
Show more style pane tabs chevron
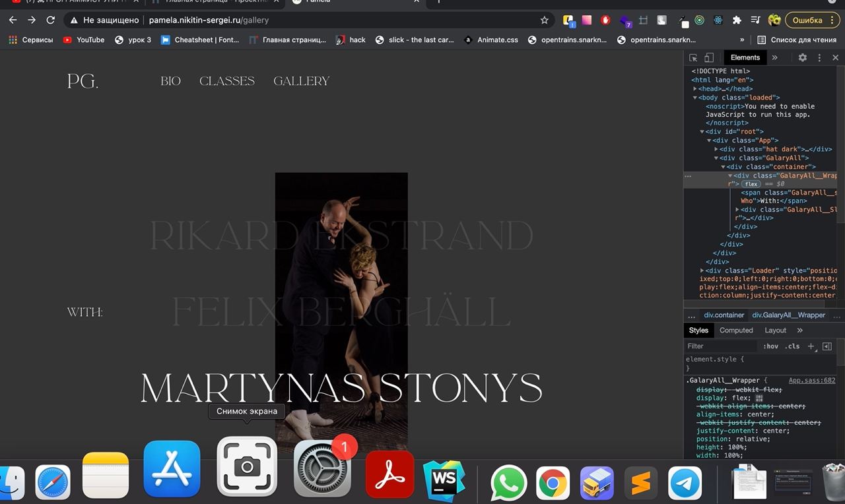point(799,331)
